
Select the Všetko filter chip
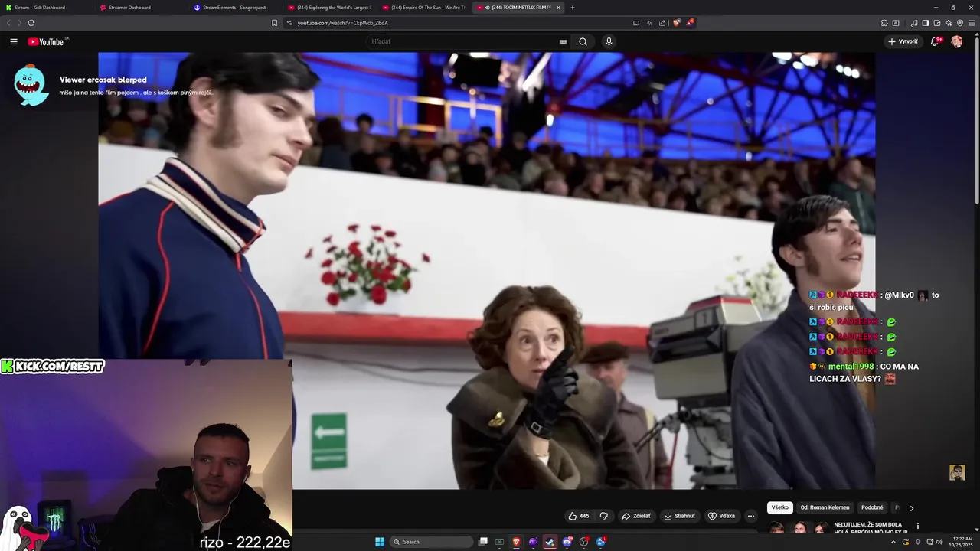coord(779,507)
